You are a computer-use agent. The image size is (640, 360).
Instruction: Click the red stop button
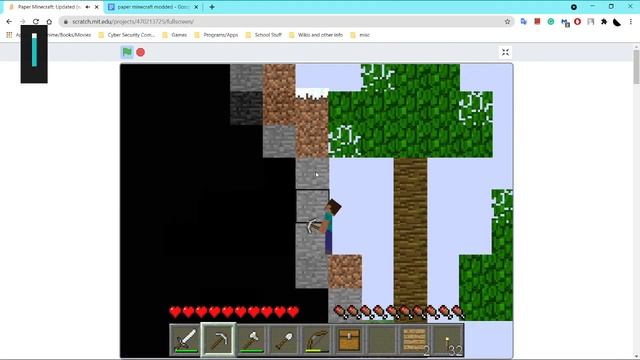140,52
